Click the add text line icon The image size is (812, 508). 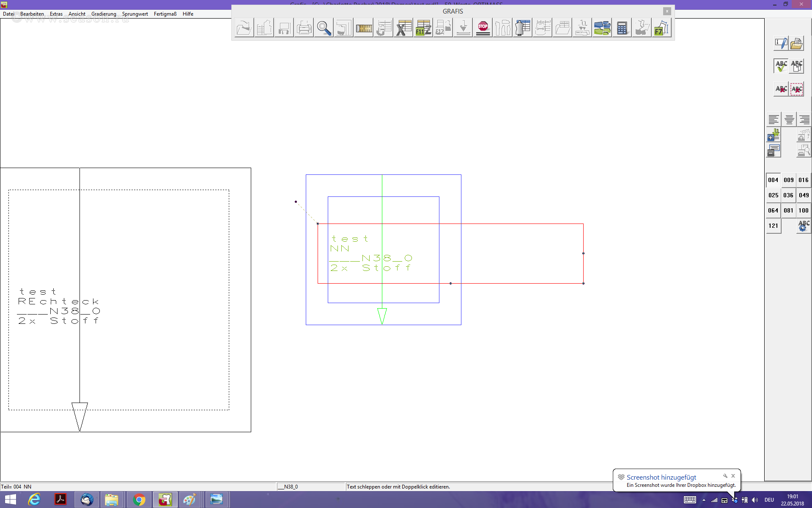(x=774, y=135)
